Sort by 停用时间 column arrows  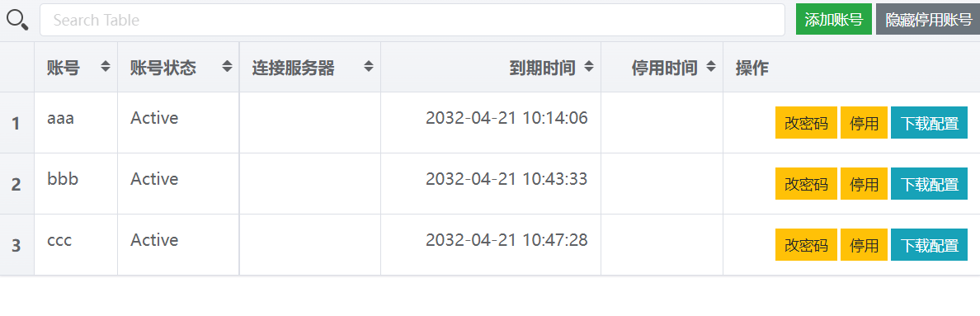click(711, 67)
